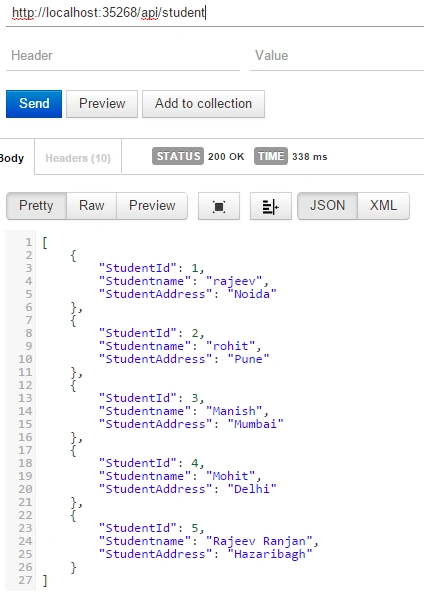
Task: Choose JSON response format
Action: (x=327, y=206)
